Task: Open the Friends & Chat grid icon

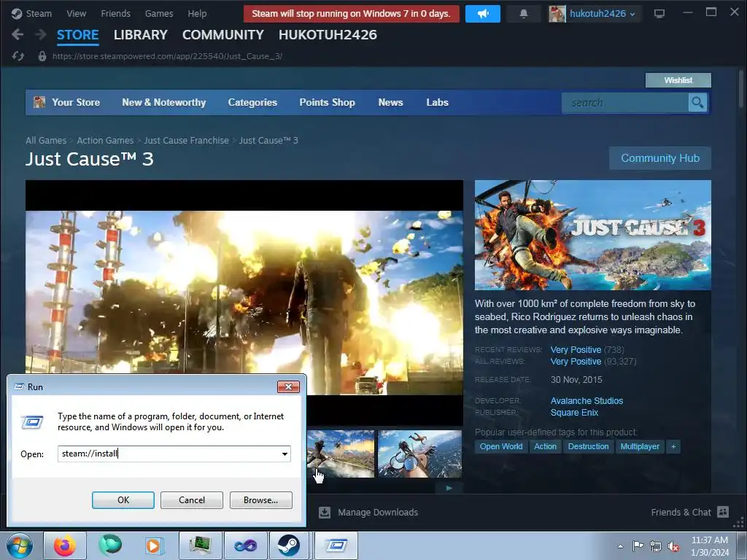Action: coord(723,512)
